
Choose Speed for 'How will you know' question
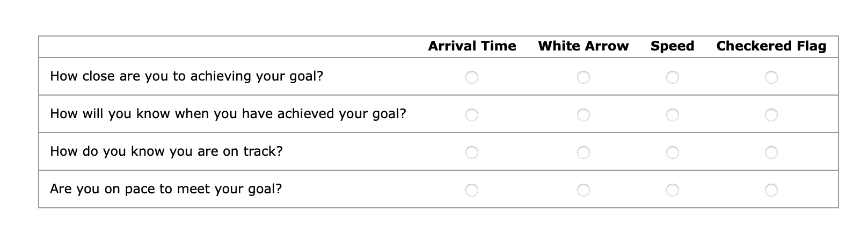(x=673, y=115)
